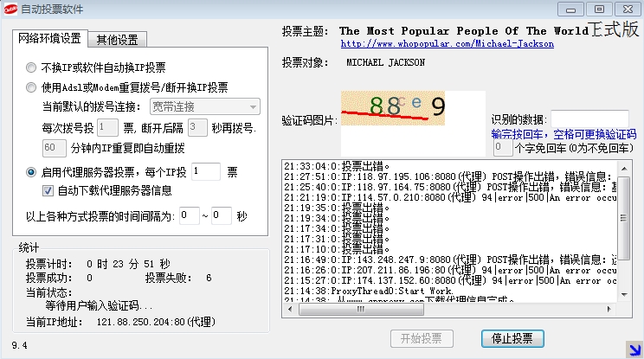Click the 等待用户输入验证码 status text
Screen dimensions: 644x359
click(99, 306)
